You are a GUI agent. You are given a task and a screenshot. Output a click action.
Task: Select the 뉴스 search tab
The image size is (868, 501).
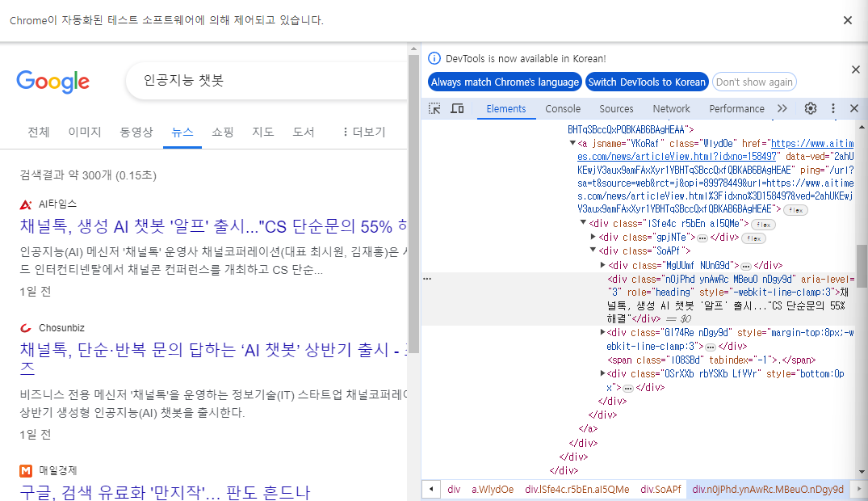tap(182, 132)
